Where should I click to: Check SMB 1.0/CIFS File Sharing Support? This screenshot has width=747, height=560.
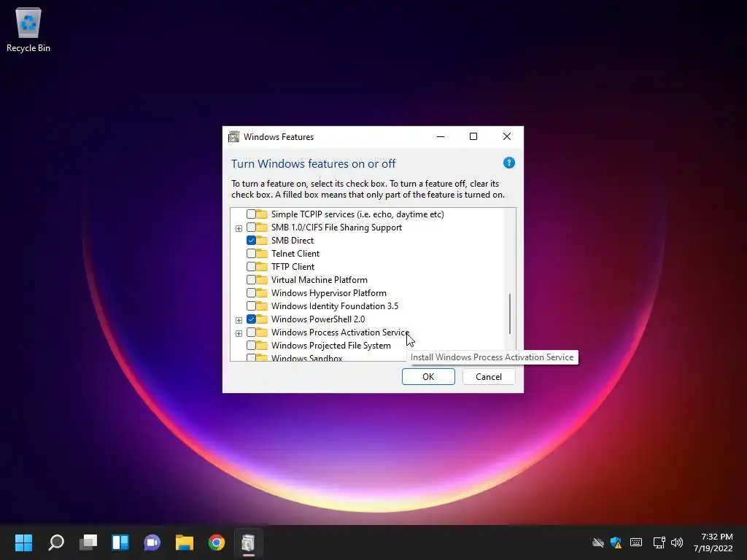[x=251, y=227]
